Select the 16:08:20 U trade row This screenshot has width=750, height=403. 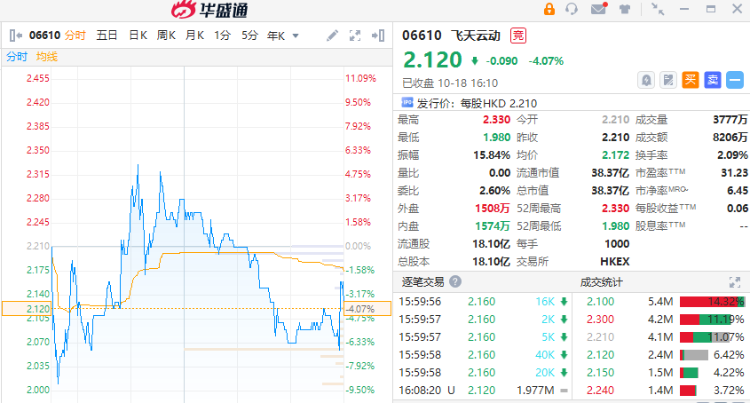(x=483, y=390)
